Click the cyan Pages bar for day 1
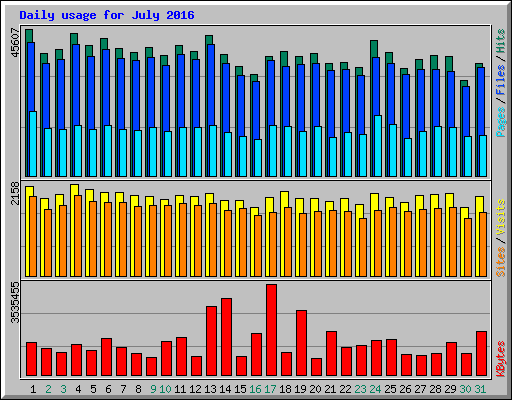The height and width of the screenshot is (400, 512). [33, 144]
